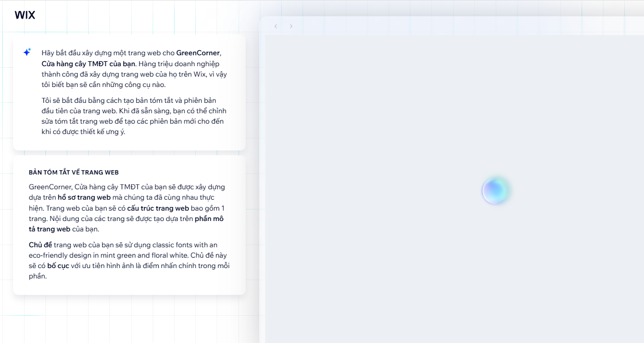Viewport: 644px width, 343px height.
Task: Click the empty gray preview canvas
Action: (x=454, y=274)
